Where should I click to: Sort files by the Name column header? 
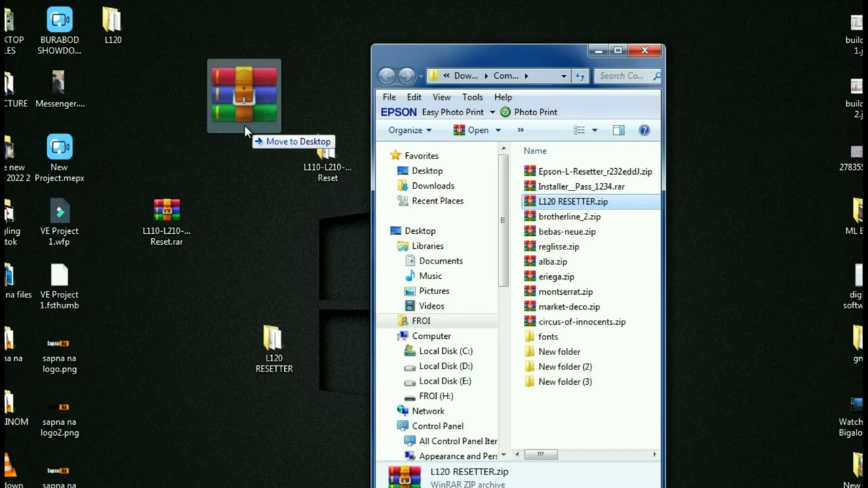pyautogui.click(x=535, y=151)
